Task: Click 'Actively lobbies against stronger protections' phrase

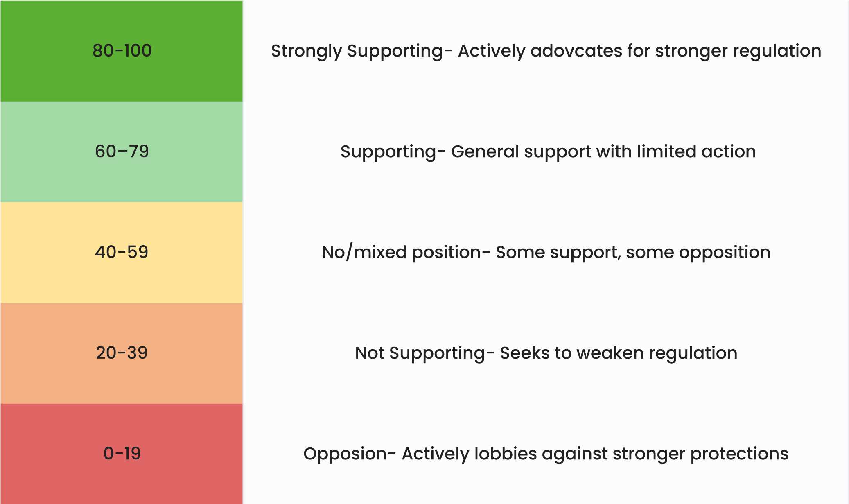Action: coord(595,454)
